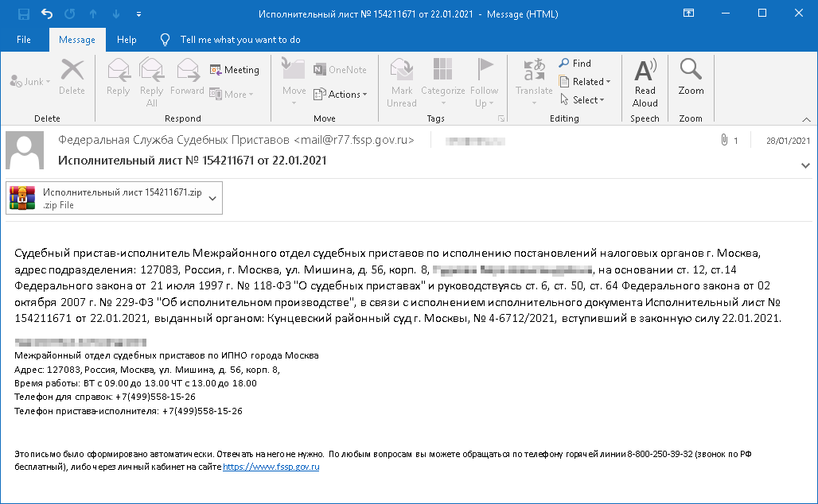
Task: Open the fssp.gov.ru link
Action: tap(271, 467)
